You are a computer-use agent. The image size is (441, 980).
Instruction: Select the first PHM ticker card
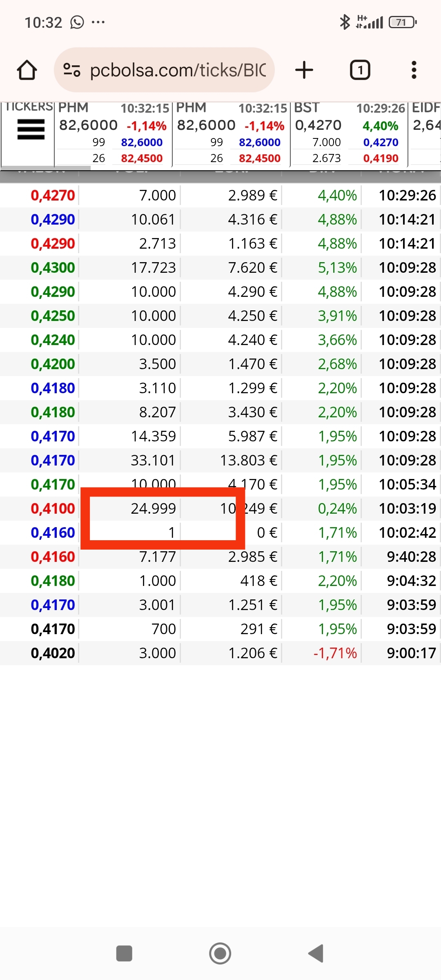pyautogui.click(x=113, y=134)
